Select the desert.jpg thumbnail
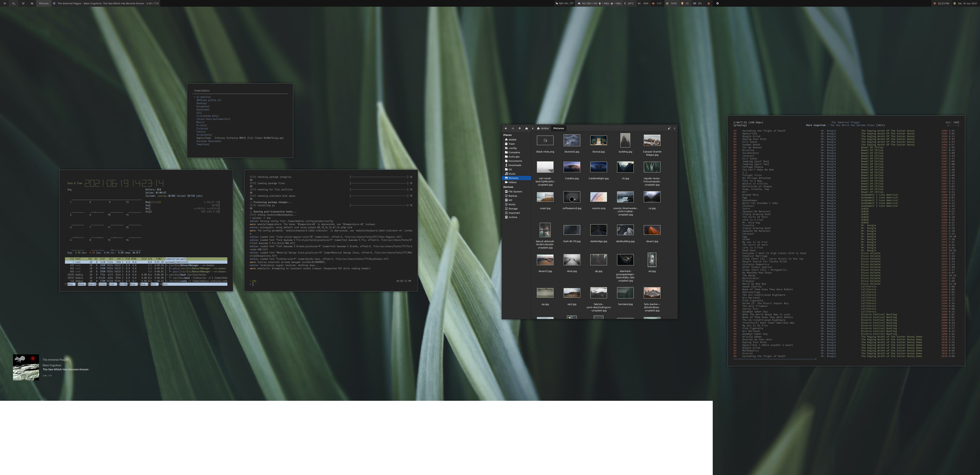Screen dimensions: 980x475 click(x=652, y=230)
